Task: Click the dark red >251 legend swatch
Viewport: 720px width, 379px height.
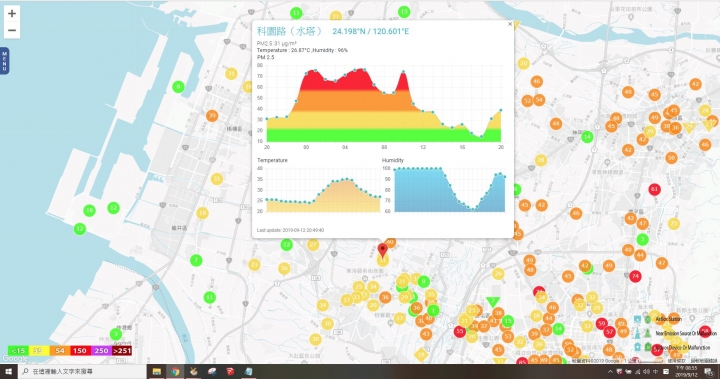Action: pyautogui.click(x=122, y=351)
